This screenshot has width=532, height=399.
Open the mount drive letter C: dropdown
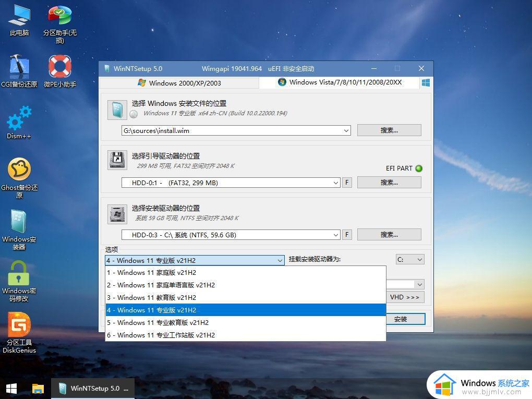click(x=410, y=260)
